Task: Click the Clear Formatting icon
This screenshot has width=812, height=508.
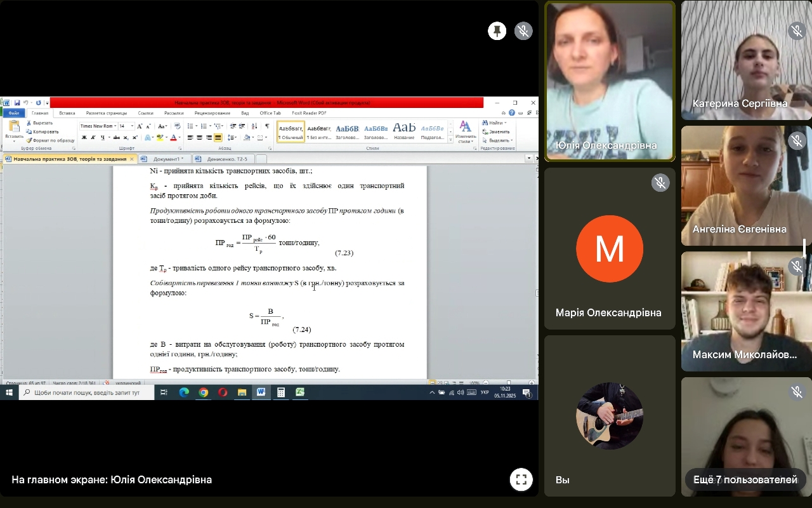Action: point(177,126)
